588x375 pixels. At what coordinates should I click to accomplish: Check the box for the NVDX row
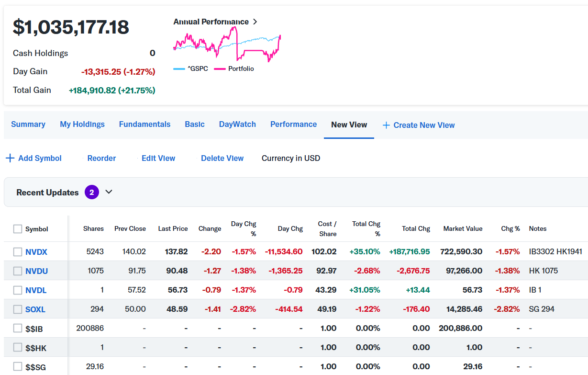coord(18,251)
